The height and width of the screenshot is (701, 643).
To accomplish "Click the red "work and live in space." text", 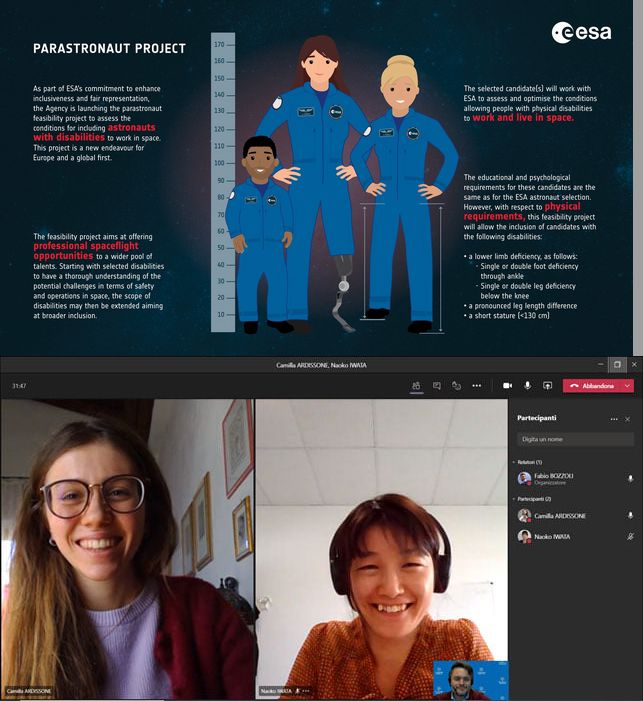I will tap(523, 118).
